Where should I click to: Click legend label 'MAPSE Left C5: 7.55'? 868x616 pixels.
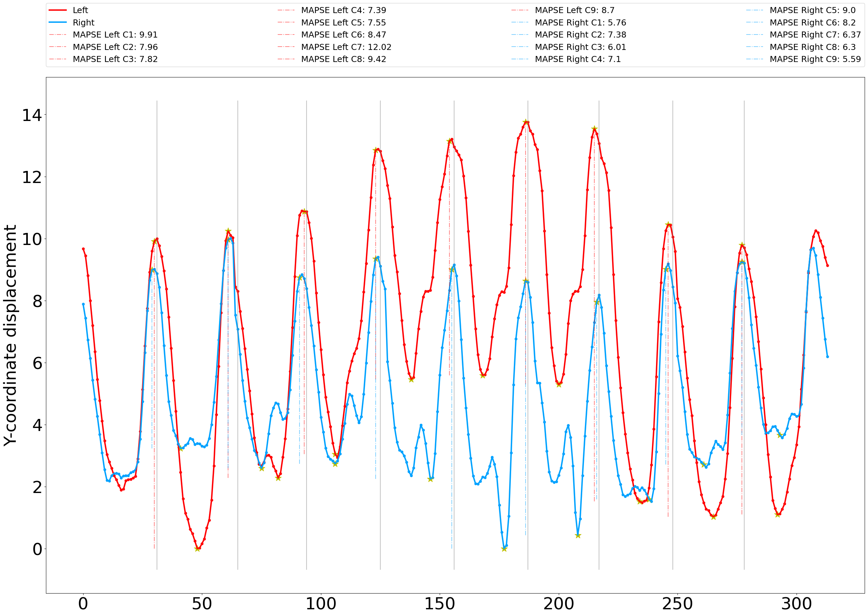pos(343,23)
